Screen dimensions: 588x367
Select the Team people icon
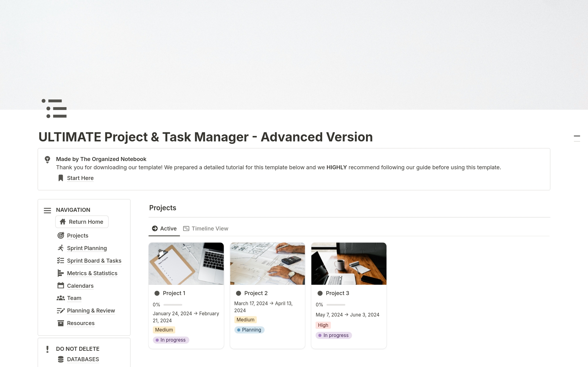point(61,298)
